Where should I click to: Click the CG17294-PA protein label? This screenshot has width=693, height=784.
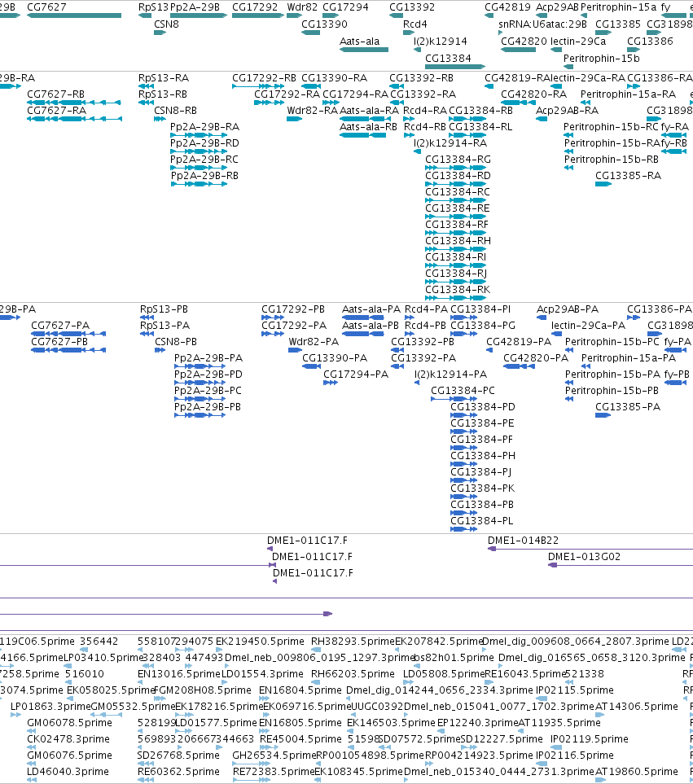356,374
